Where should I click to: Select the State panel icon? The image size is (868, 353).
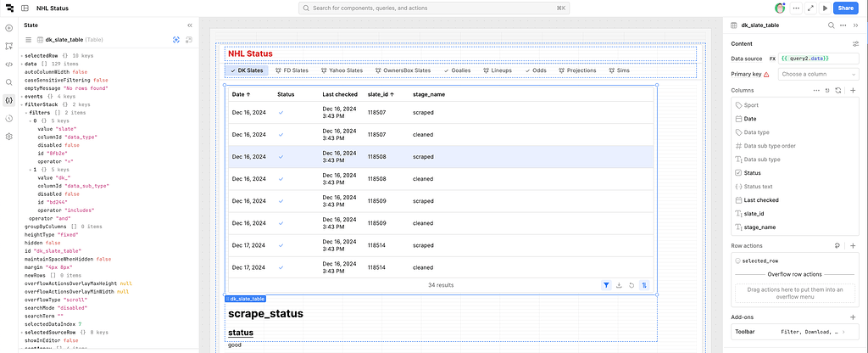tap(8, 100)
